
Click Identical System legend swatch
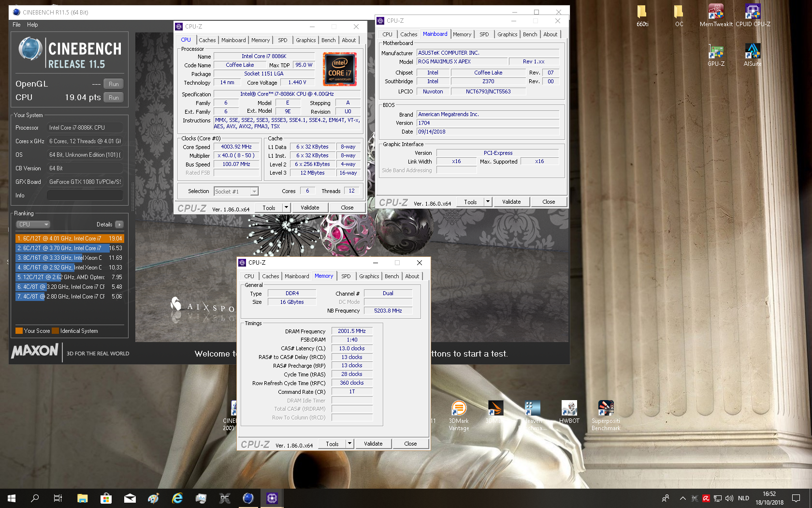pyautogui.click(x=56, y=331)
